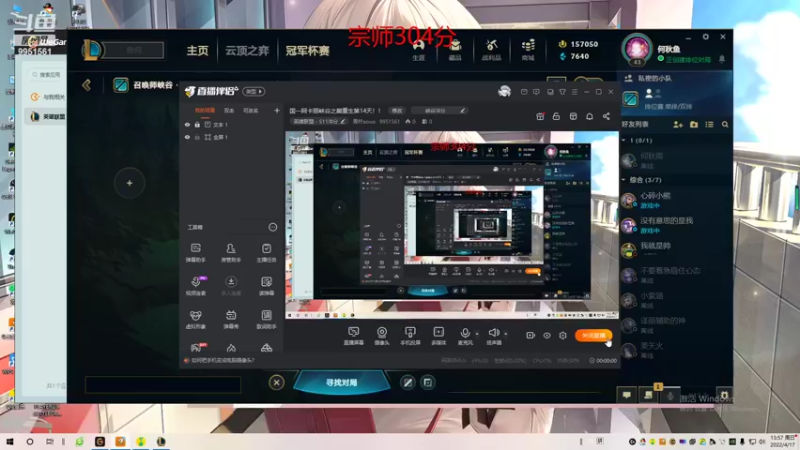Screen dimensions: 800x450
Task: Open the 读弹幕 tool
Action: [x=266, y=286]
